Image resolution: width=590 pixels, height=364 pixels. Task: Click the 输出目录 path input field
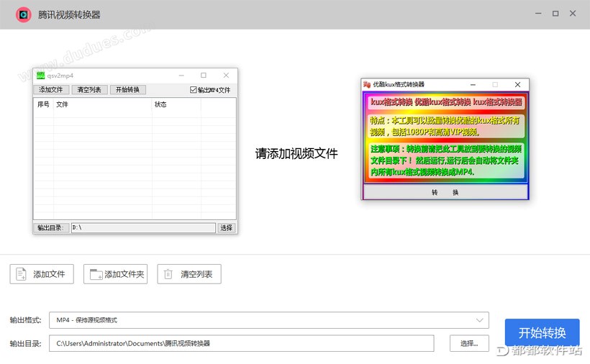point(242,343)
